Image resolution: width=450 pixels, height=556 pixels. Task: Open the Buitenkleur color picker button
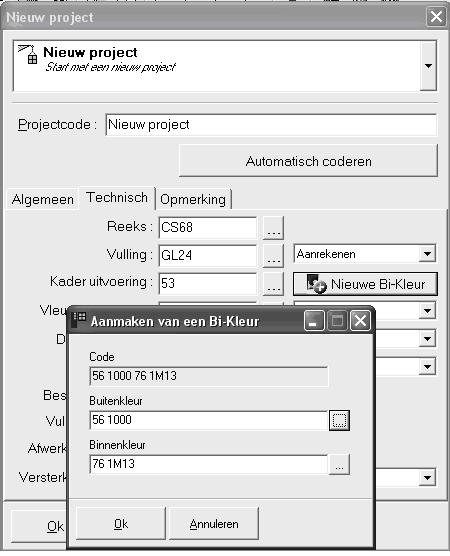tap(339, 420)
